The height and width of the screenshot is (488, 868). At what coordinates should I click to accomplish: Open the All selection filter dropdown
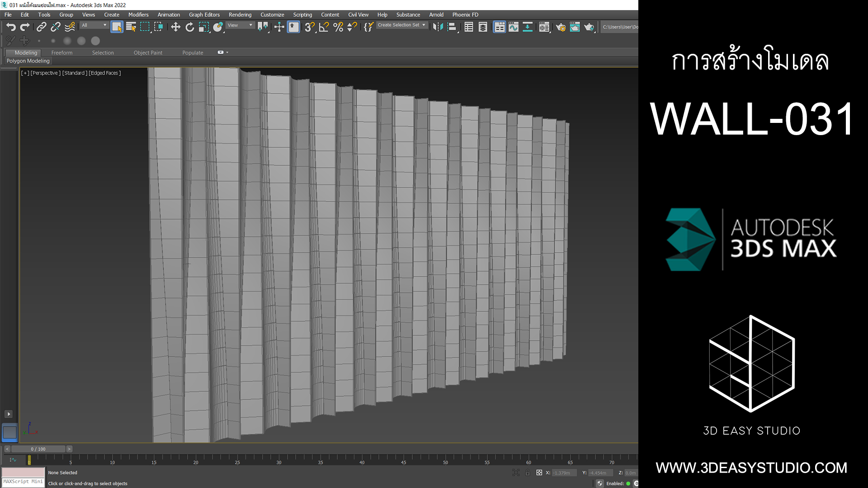(94, 25)
